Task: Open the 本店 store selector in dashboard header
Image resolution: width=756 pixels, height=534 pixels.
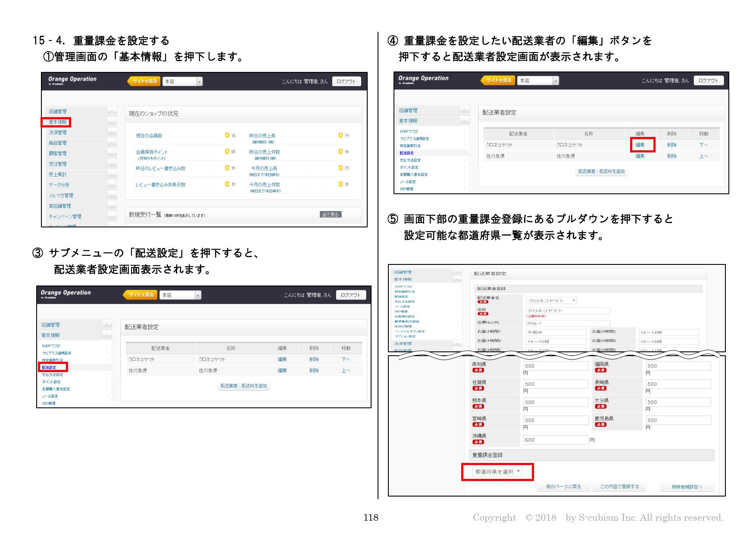Action: pyautogui.click(x=182, y=81)
